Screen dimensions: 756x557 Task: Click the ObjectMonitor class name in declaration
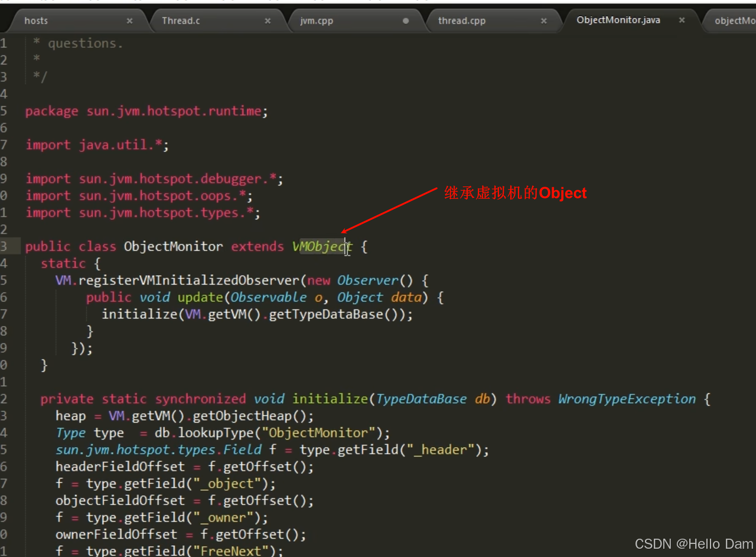point(173,246)
